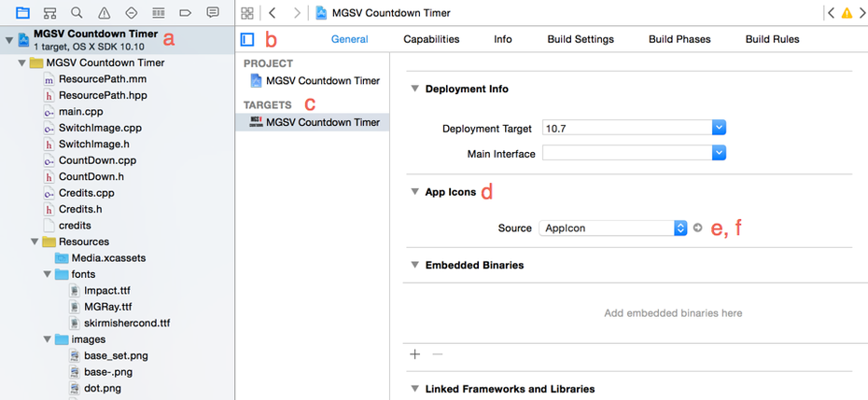Select base-.png image file
The width and height of the screenshot is (868, 400).
click(108, 371)
